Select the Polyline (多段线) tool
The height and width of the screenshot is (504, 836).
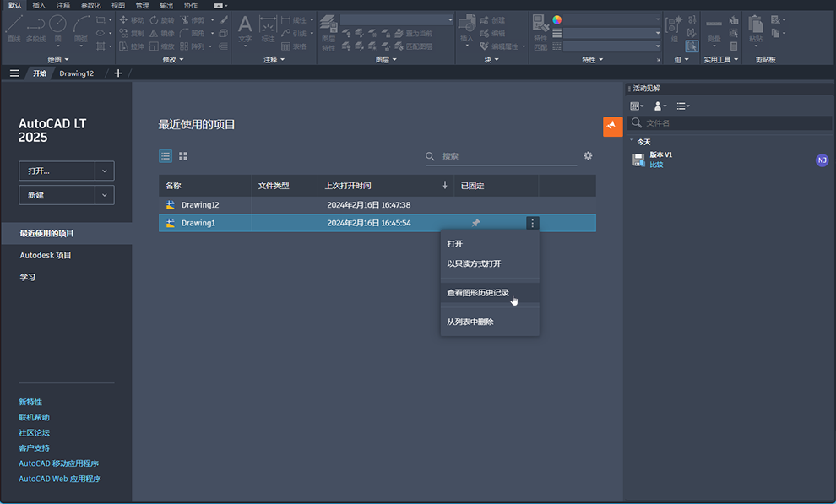click(35, 29)
